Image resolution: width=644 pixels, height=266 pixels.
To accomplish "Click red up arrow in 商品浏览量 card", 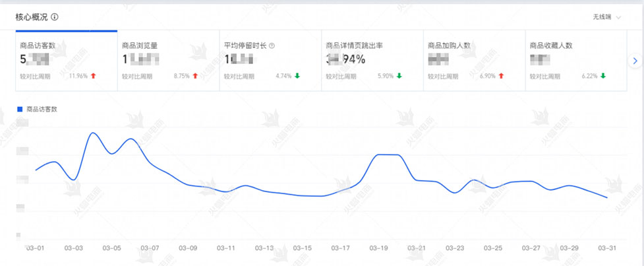I will [195, 76].
